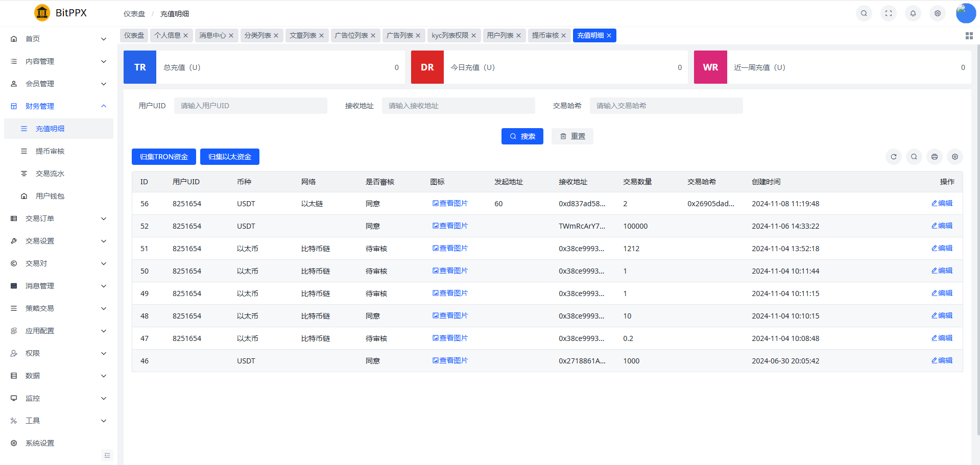Switch to the 用户列表 tab
The image size is (980, 465).
tap(499, 35)
